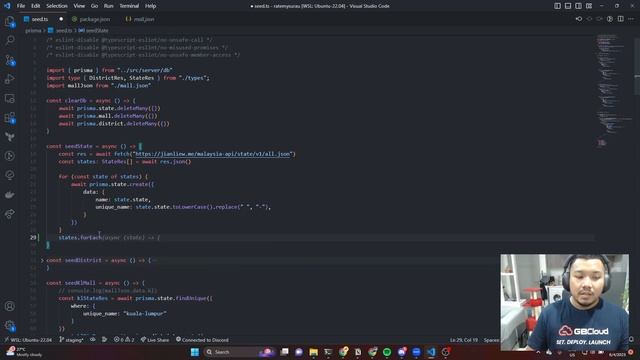Open the Edit menu

36,6
